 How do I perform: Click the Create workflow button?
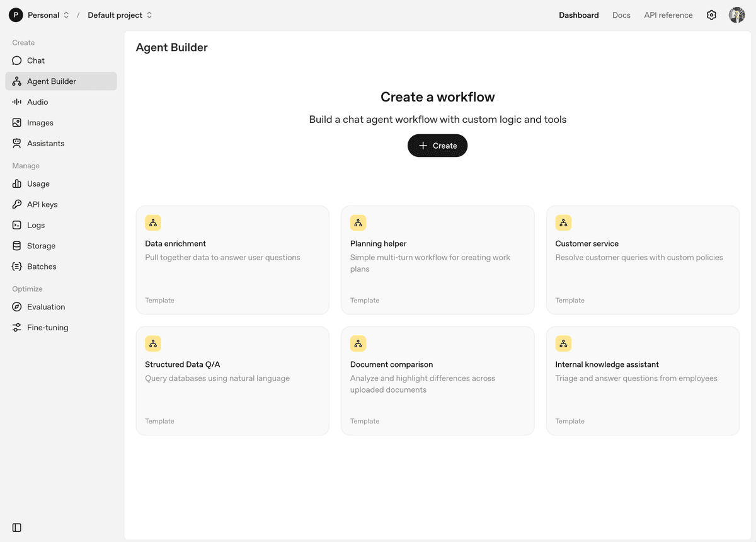(437, 146)
